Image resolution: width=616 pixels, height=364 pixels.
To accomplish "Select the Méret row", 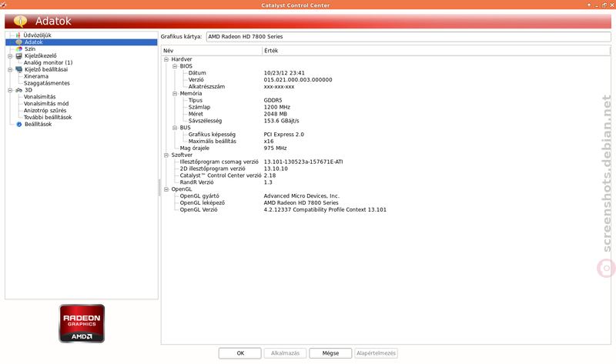I will coord(386,114).
